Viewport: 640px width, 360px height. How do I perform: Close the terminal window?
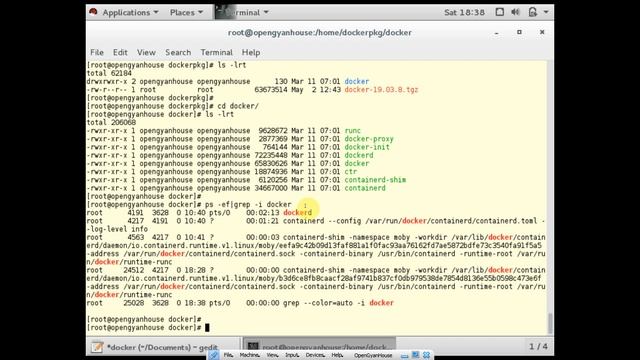pyautogui.click(x=542, y=32)
